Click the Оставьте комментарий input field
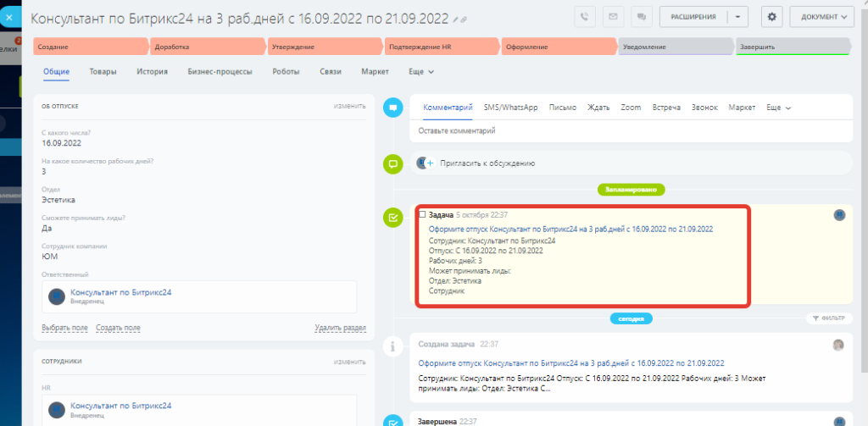 pos(631,131)
